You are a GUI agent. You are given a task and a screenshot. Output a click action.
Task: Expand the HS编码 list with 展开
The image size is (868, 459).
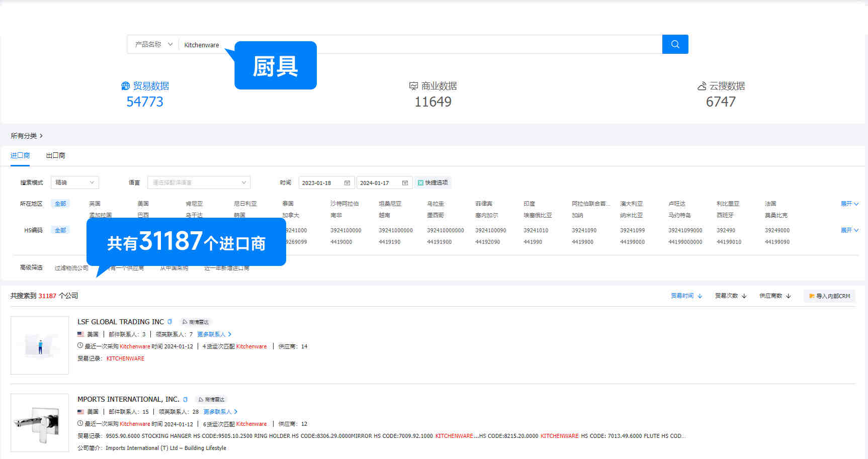[x=849, y=230]
